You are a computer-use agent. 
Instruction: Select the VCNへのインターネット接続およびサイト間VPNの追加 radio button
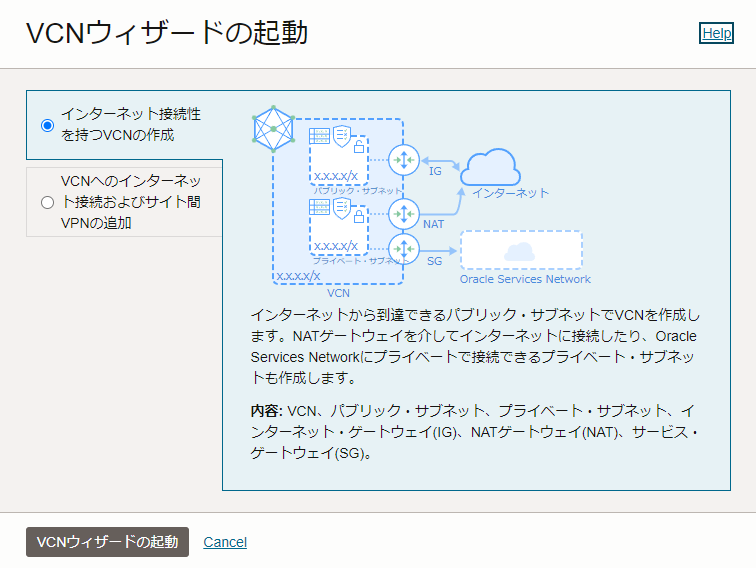click(x=47, y=202)
